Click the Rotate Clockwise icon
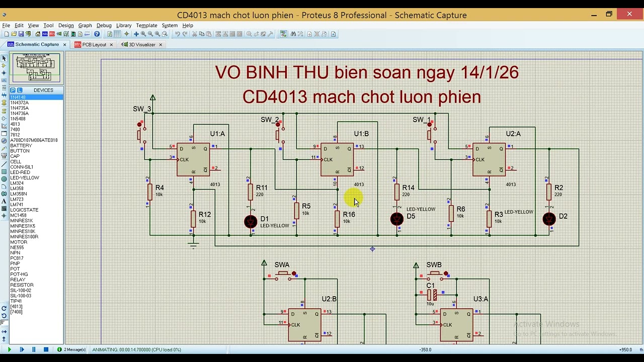644x362 pixels. click(4, 309)
